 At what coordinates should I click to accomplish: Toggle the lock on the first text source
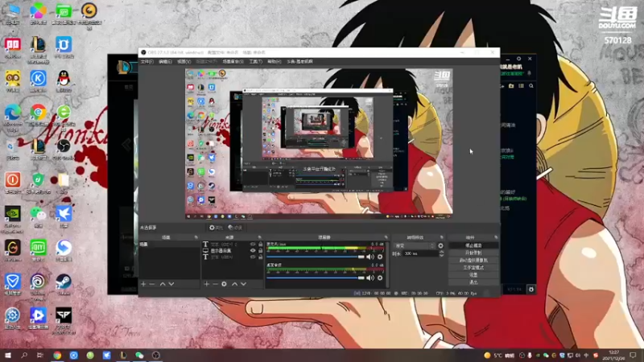tap(260, 245)
